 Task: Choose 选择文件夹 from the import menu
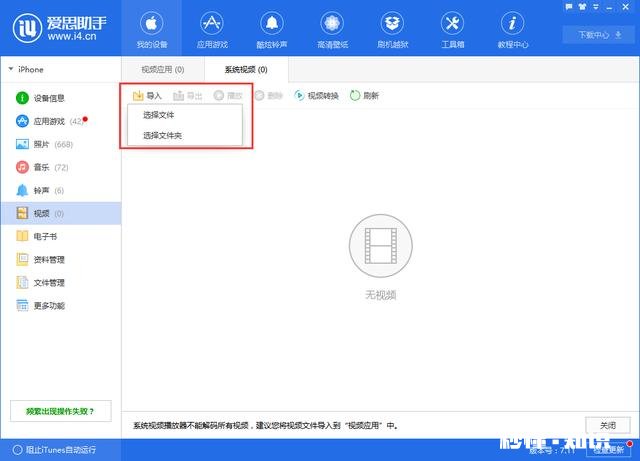coord(185,135)
